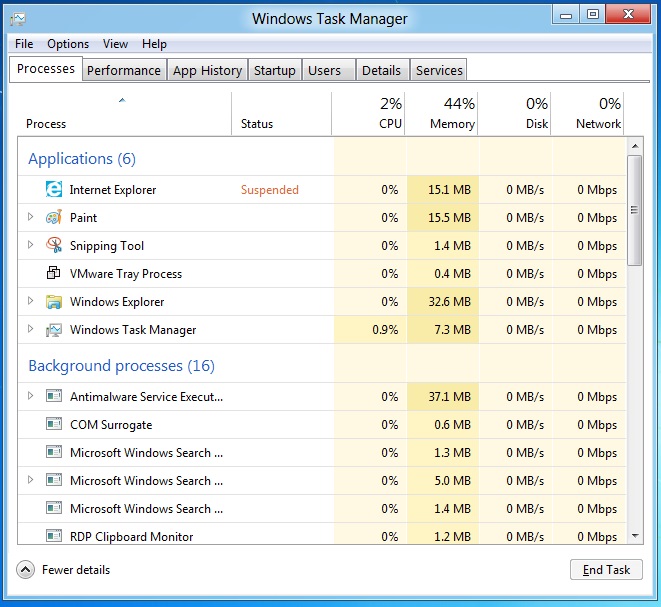Expand the Windows Task Manager process group
This screenshot has height=607, width=661.
point(30,328)
